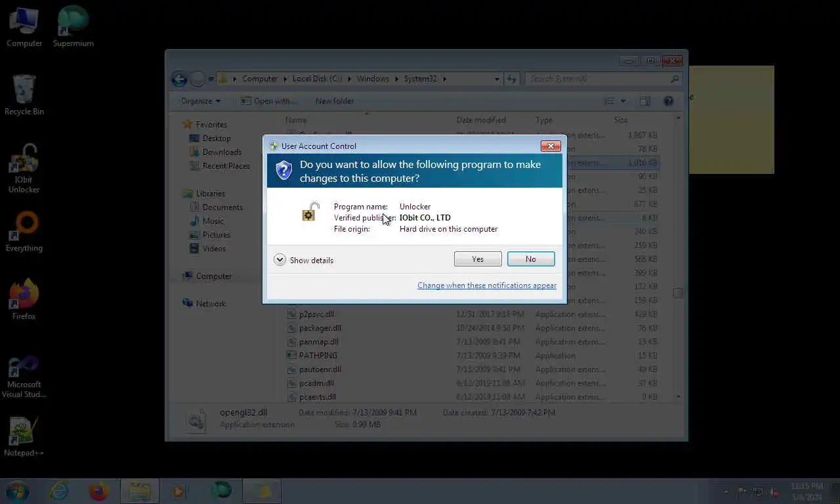Open Supermium from the taskbar
Screen dimensions: 840x504
(x=221, y=491)
